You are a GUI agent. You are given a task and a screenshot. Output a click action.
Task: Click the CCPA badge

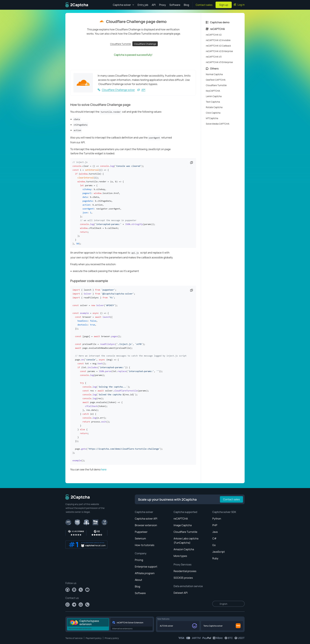[x=104, y=522]
